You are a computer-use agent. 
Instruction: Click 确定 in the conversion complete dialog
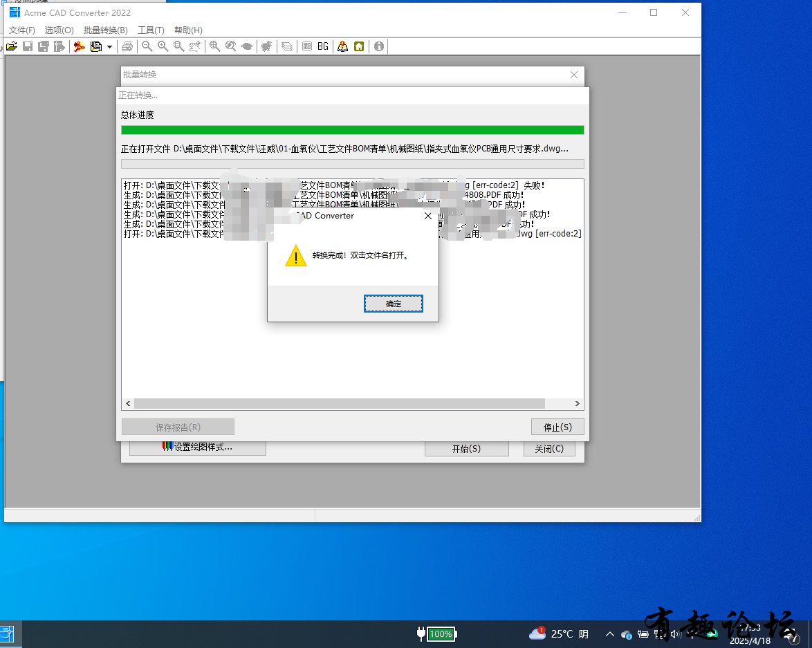tap(394, 304)
